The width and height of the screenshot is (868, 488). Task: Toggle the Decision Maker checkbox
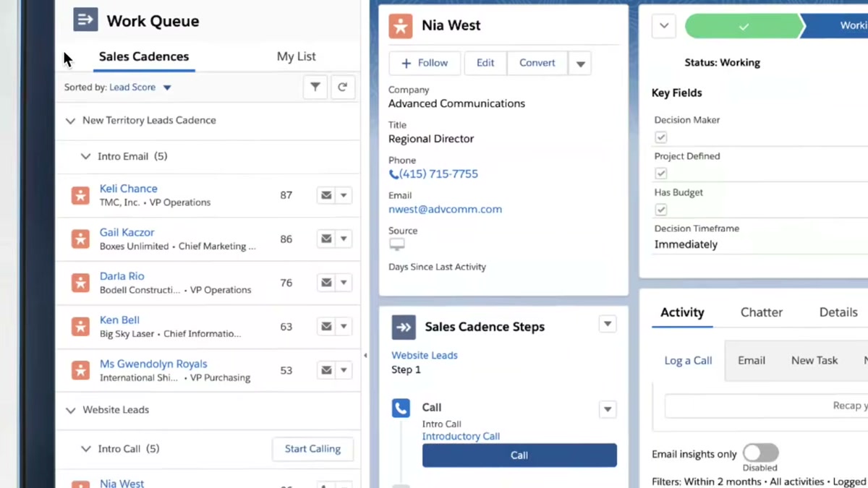tap(660, 137)
